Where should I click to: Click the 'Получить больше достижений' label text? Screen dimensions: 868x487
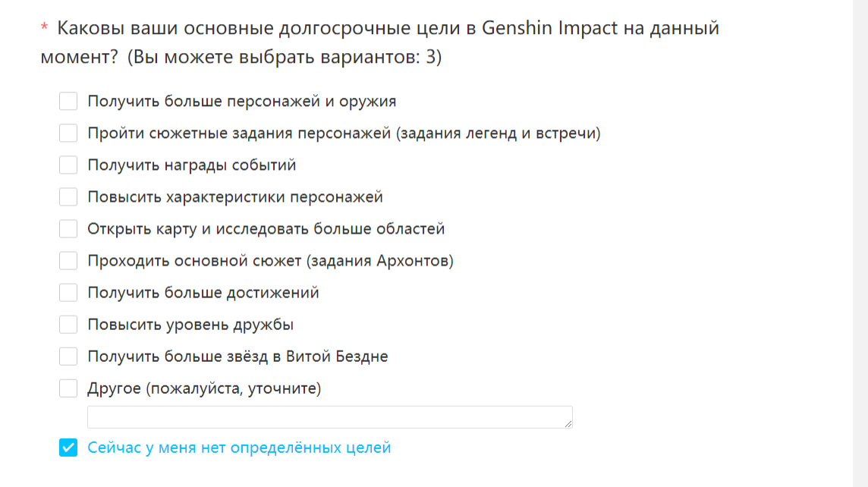pos(203,293)
